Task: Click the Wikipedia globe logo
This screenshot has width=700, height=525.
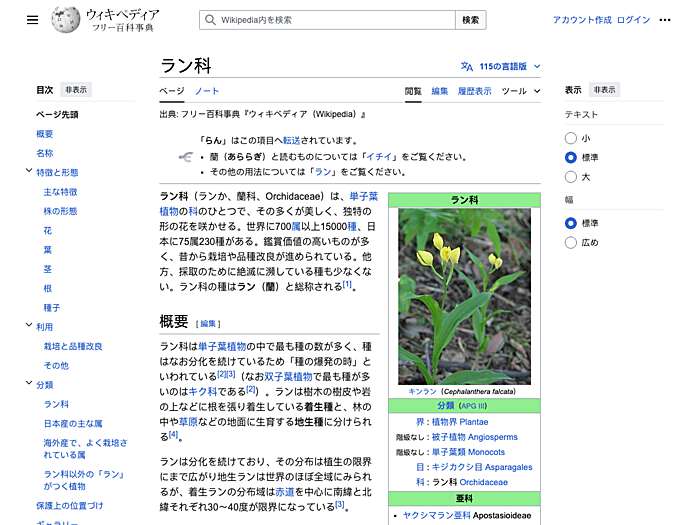Action: pos(65,20)
